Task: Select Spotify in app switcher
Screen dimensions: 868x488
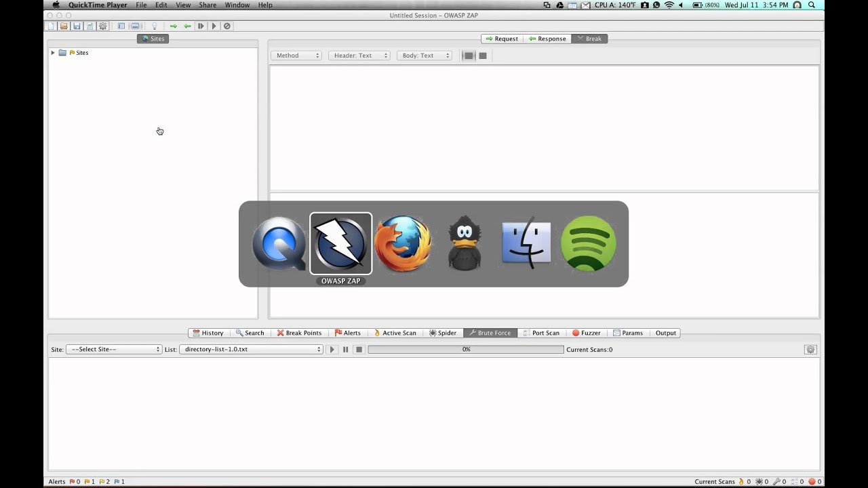Action: [589, 244]
